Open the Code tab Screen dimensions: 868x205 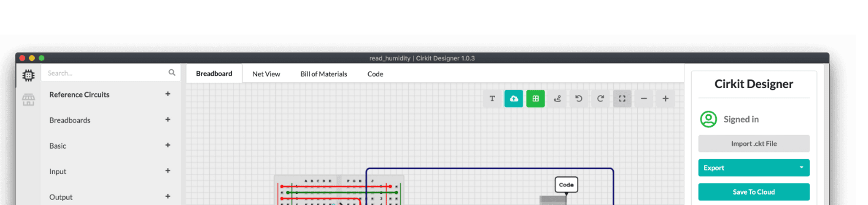pos(375,74)
